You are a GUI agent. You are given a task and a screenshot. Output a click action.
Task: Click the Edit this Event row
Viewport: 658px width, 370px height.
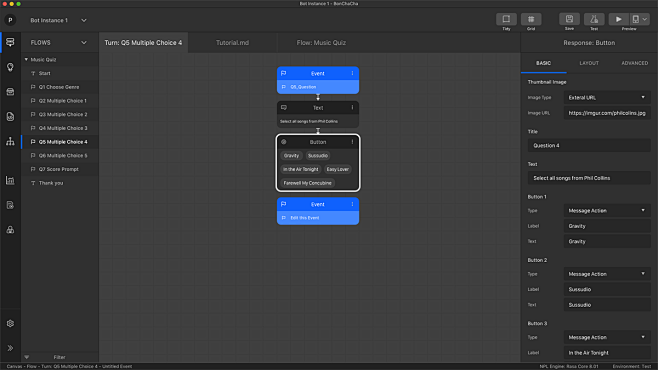pos(318,218)
